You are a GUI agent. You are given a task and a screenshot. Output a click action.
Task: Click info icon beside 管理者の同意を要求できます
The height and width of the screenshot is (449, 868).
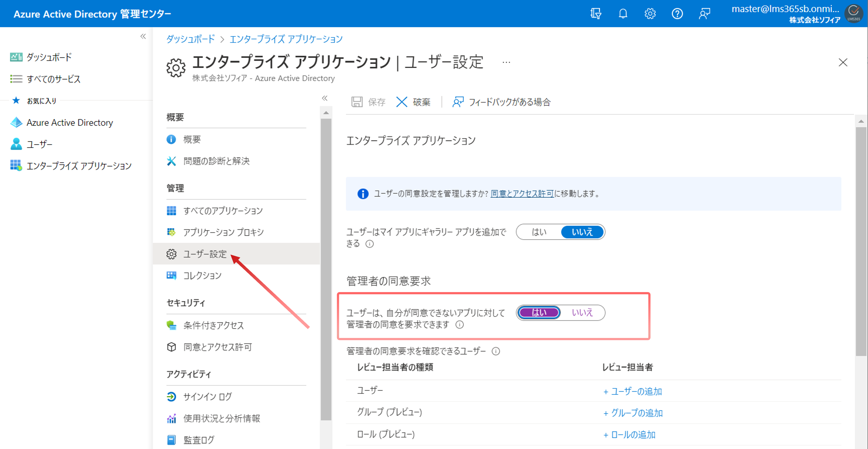(460, 325)
